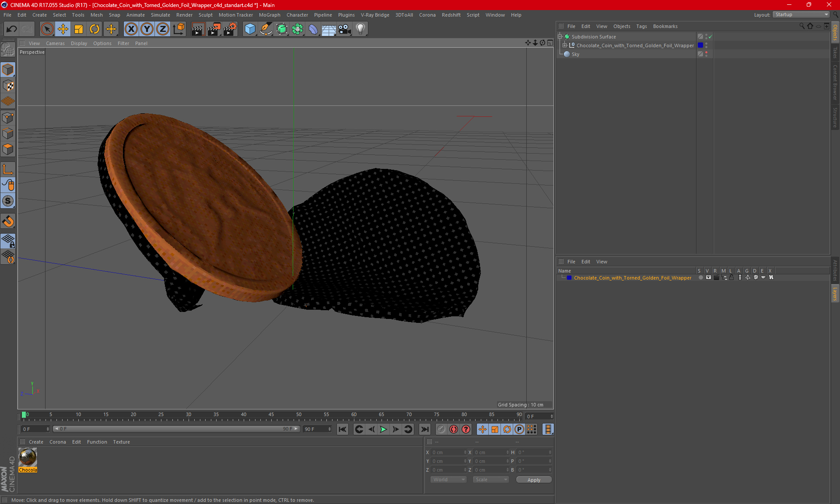Switch to Polygons mode
This screenshot has width=840, height=504.
8,149
